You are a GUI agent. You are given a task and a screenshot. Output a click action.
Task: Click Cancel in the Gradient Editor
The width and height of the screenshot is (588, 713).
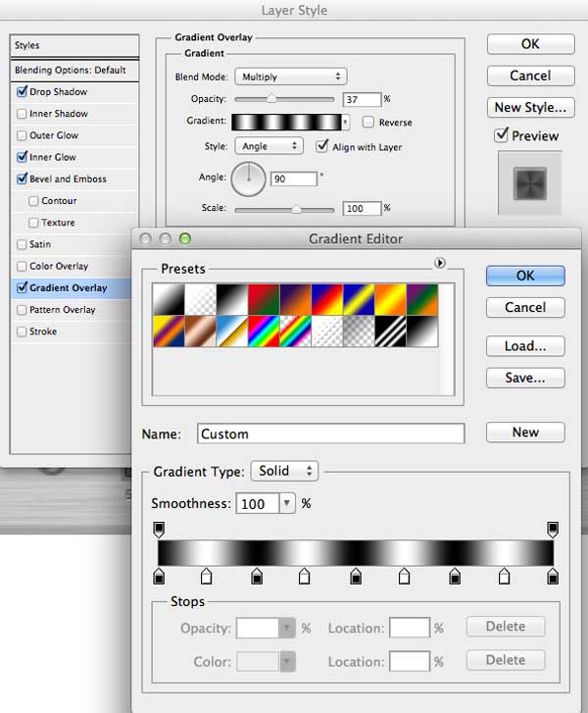tap(525, 307)
